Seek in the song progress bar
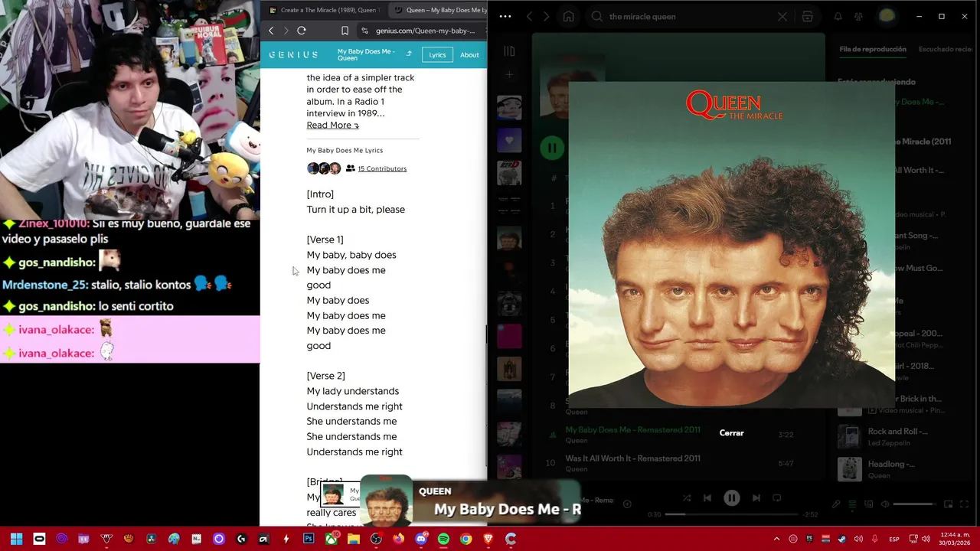The height and width of the screenshot is (551, 980). coord(731,514)
